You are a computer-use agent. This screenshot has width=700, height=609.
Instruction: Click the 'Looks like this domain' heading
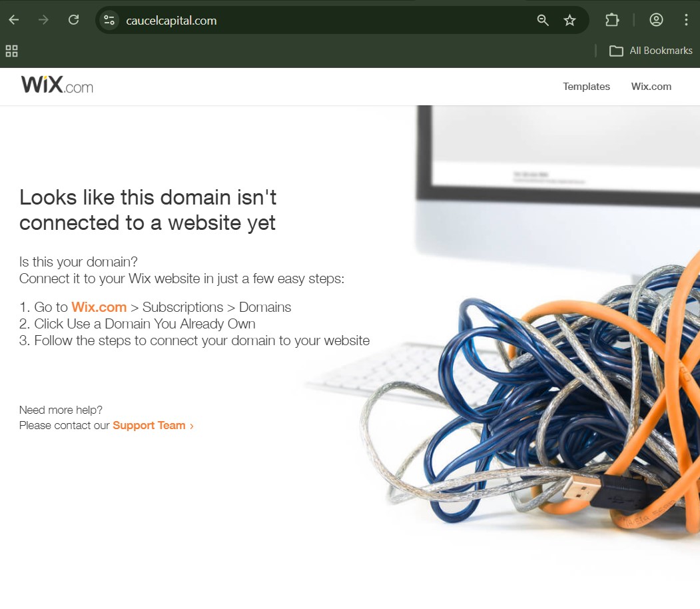tap(148, 210)
